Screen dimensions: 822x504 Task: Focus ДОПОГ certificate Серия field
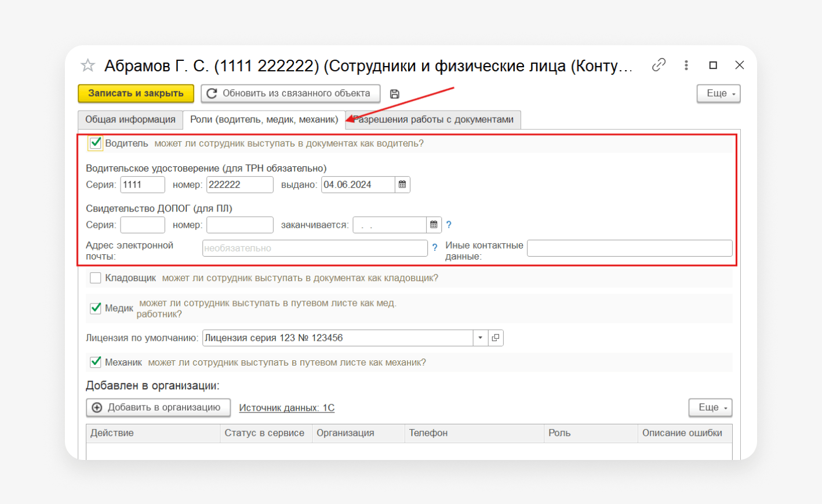(x=143, y=225)
